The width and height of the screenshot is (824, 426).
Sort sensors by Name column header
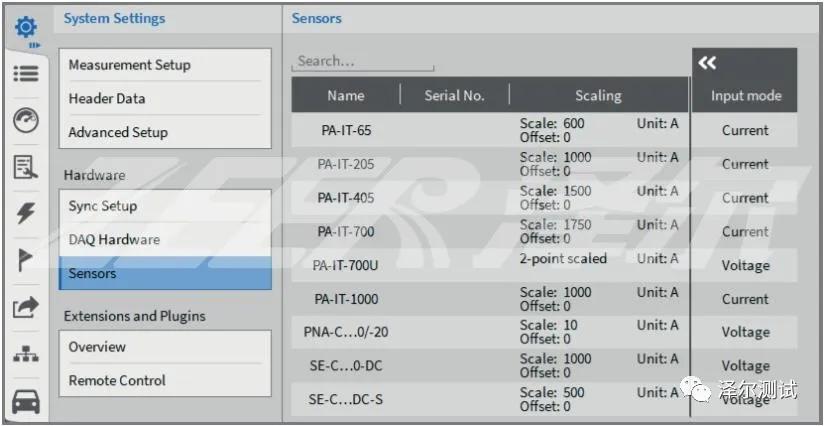346,96
